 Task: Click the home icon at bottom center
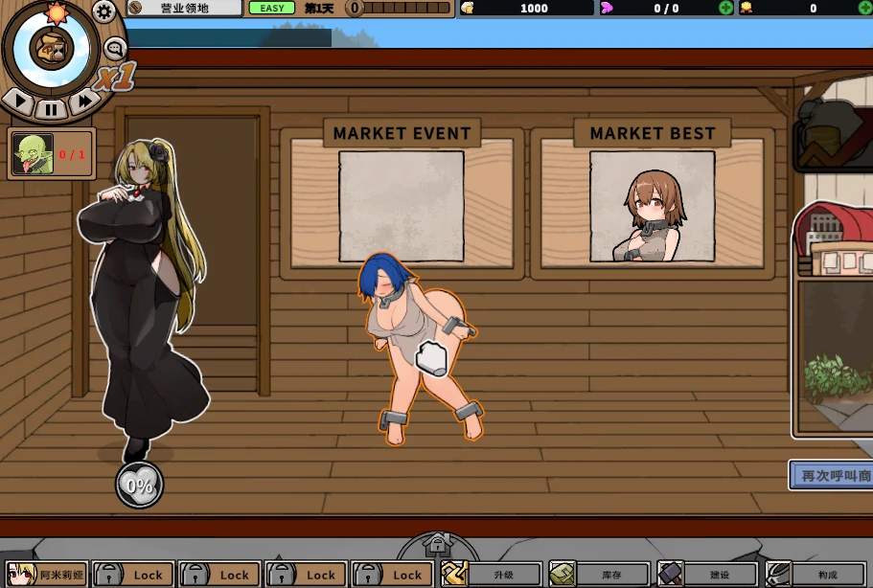coord(437,546)
